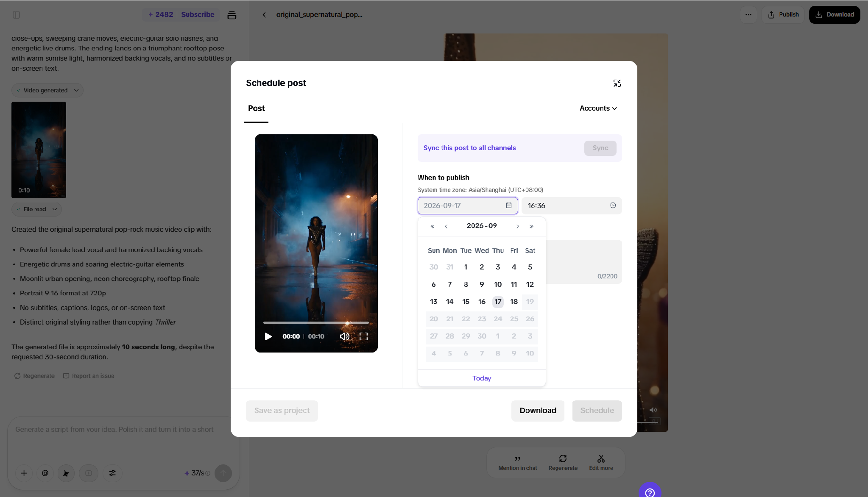Open the layers stack icon
The width and height of the screenshot is (868, 497).
pyautogui.click(x=232, y=15)
